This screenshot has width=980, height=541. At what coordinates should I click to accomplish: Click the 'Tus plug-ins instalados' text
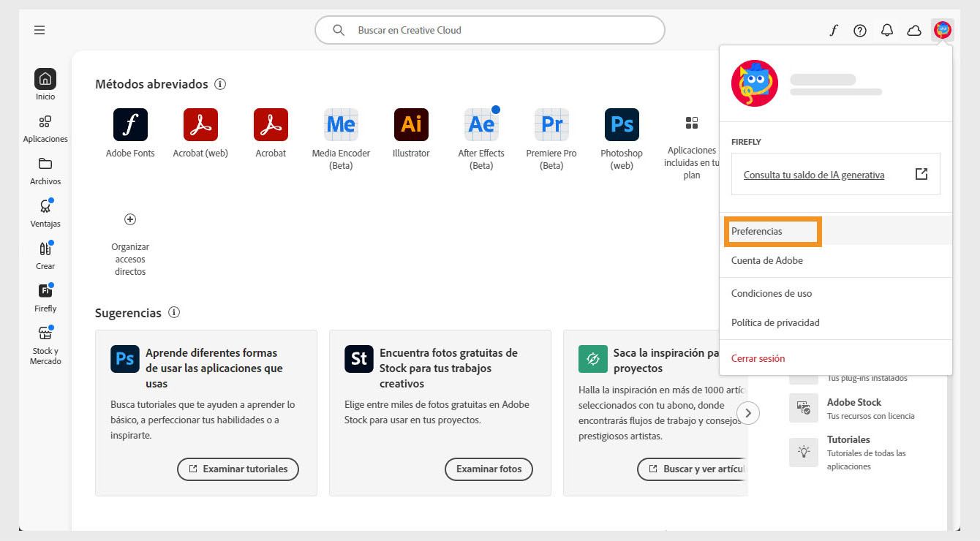tap(867, 378)
